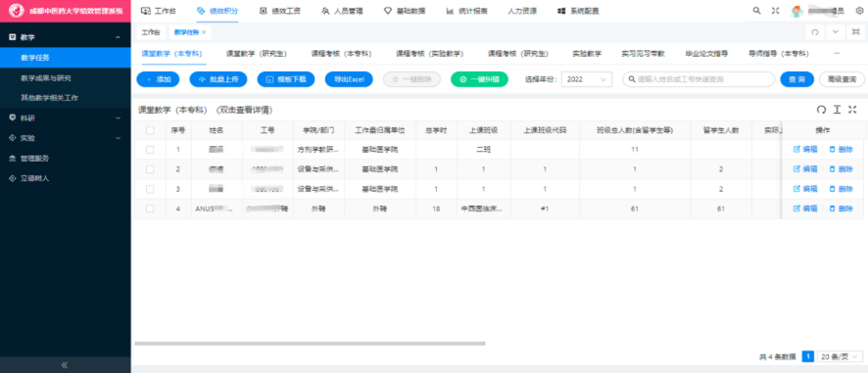The width and height of the screenshot is (868, 373).
Task: Open the 选择年份 2022 dropdown
Action: (587, 79)
